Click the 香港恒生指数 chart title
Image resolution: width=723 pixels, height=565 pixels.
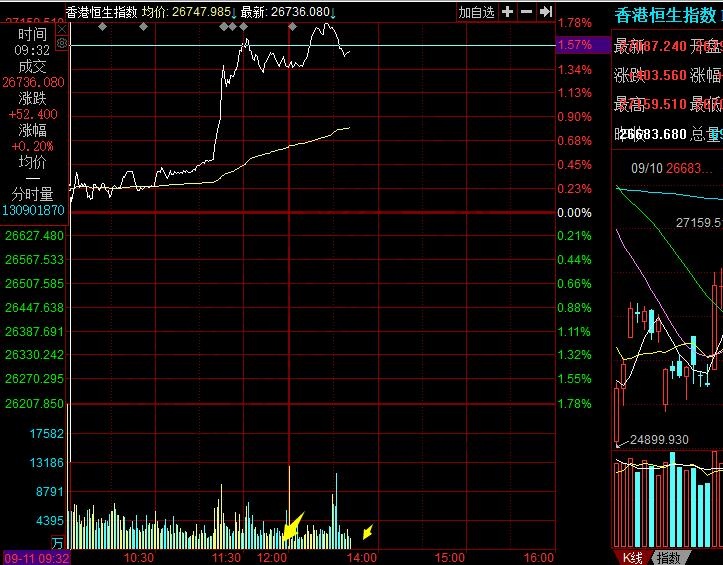100,12
